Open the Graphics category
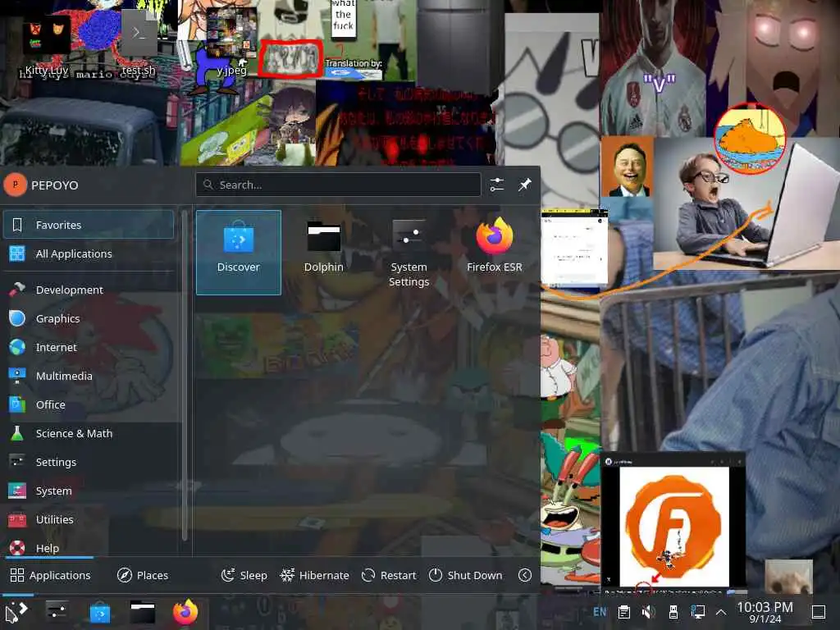 [89, 318]
